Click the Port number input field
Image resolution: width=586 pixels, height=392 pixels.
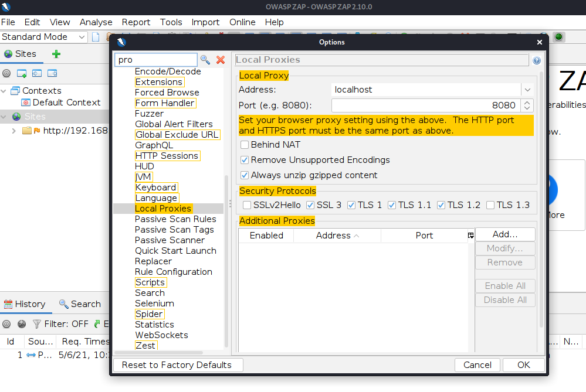(x=426, y=105)
